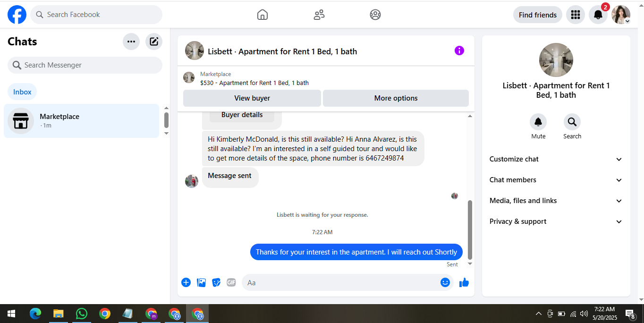Send a thumbs-up like
The image size is (644, 323).
pyautogui.click(x=464, y=282)
